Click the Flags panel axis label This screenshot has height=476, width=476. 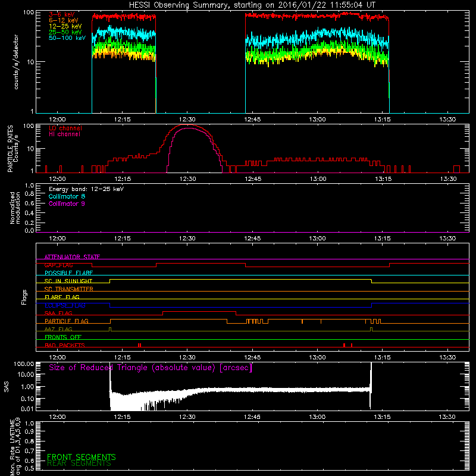coord(24,297)
